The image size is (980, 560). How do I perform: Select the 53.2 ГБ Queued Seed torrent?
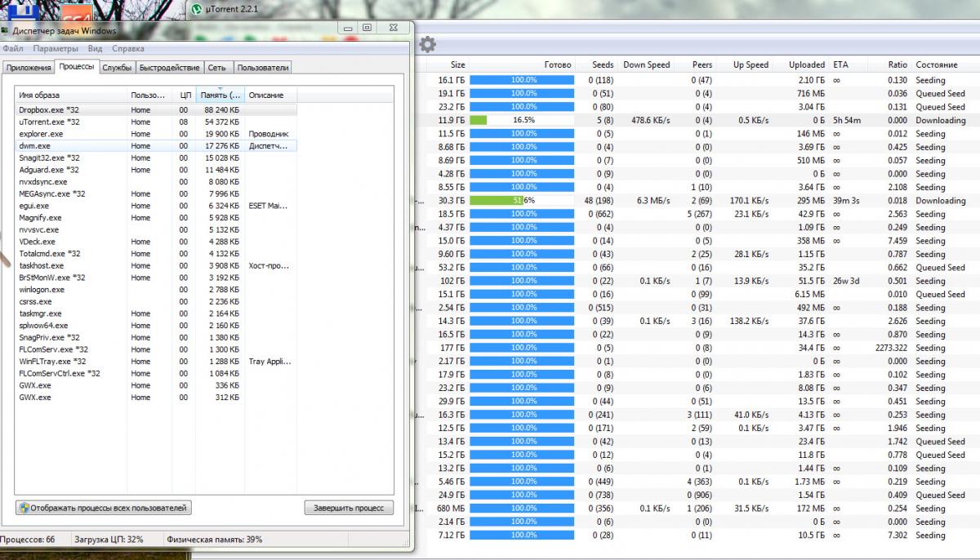coord(698,268)
